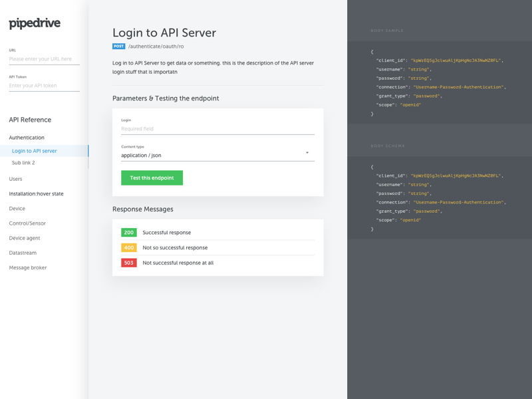Select Datastream in sidebar
532x399 pixels.
[23, 253]
